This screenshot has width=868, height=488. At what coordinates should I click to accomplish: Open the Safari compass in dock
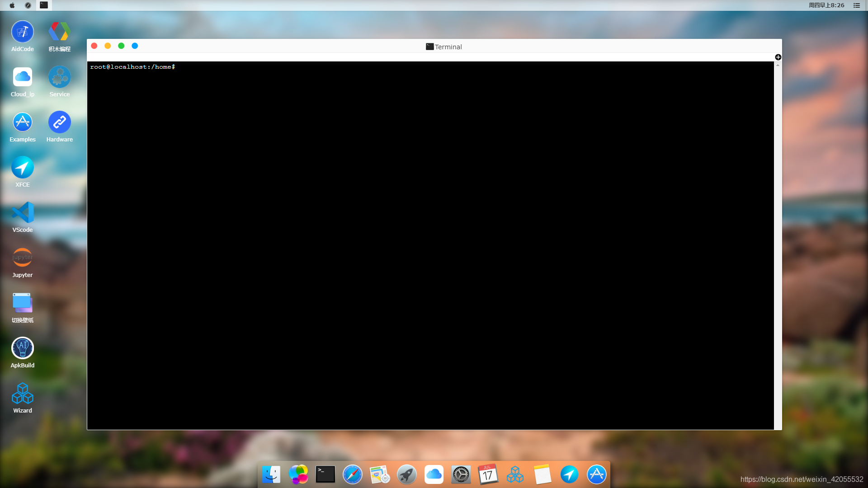[x=353, y=474]
